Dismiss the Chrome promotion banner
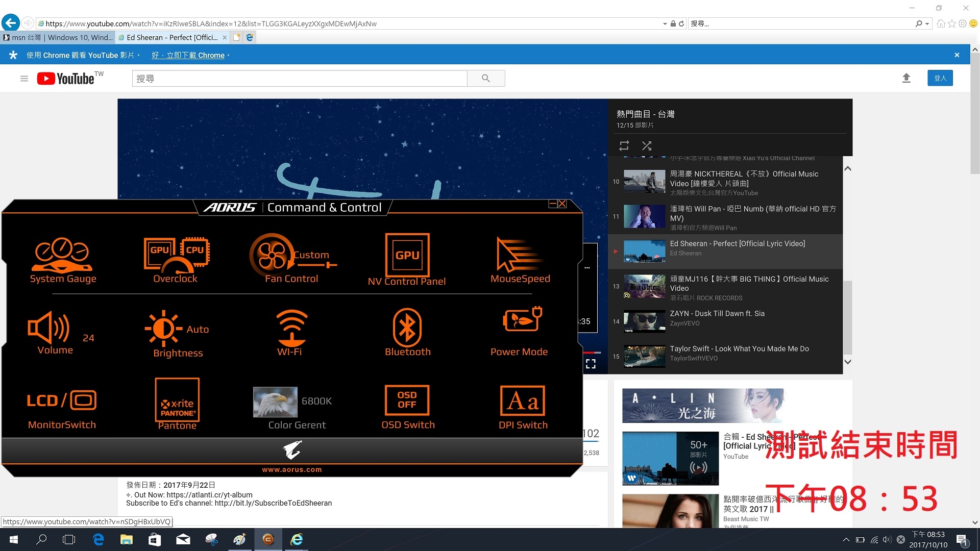This screenshot has height=551, width=980. [957, 55]
